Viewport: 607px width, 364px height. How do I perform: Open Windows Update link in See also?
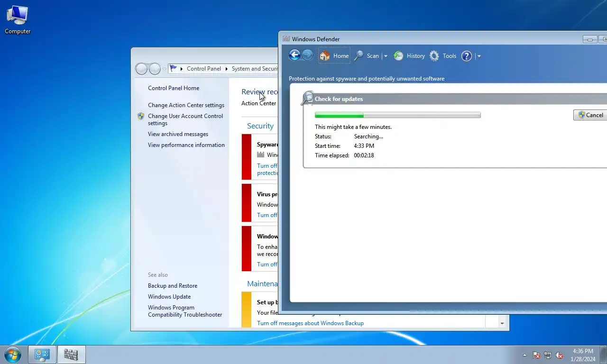click(169, 297)
